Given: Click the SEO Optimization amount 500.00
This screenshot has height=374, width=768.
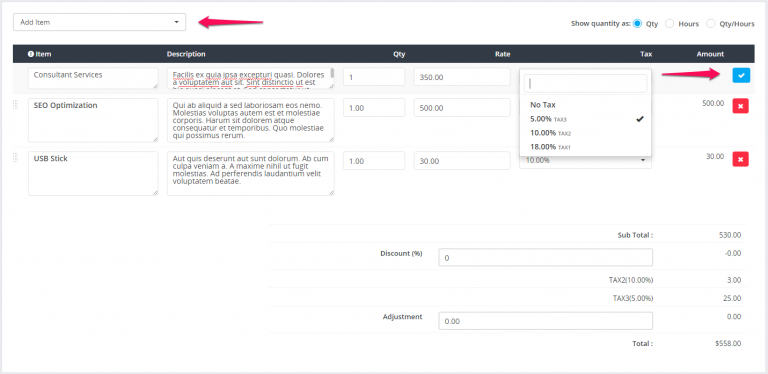Looking at the screenshot, I should click(713, 103).
